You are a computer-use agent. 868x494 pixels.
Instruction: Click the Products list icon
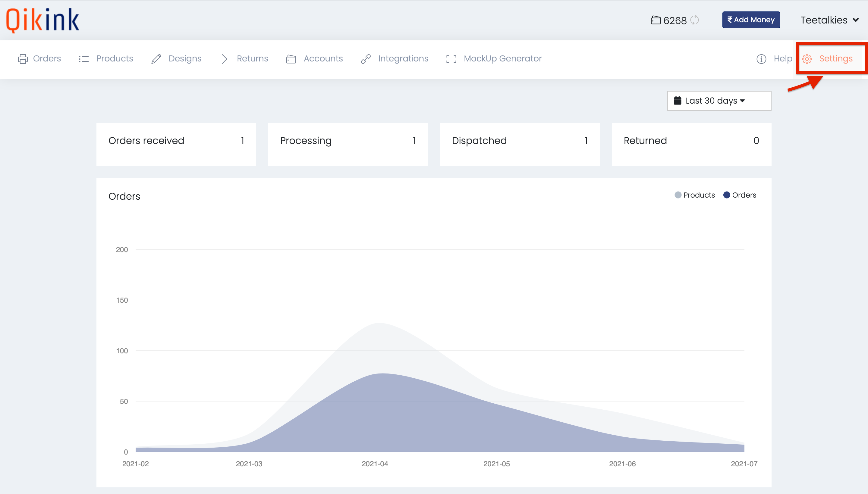84,58
